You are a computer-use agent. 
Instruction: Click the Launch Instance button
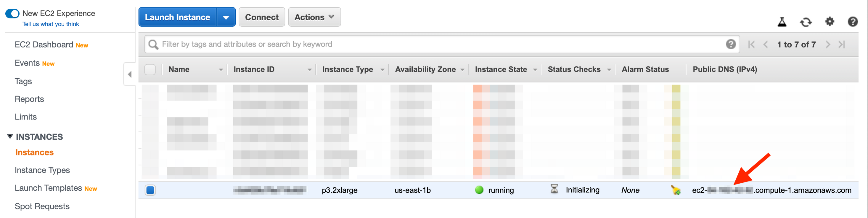(178, 17)
